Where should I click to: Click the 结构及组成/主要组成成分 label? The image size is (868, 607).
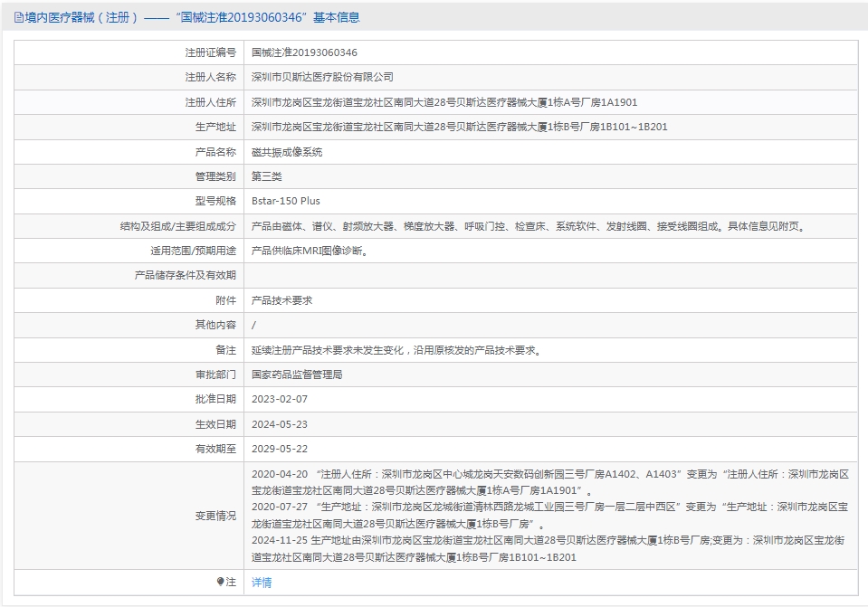178,226
